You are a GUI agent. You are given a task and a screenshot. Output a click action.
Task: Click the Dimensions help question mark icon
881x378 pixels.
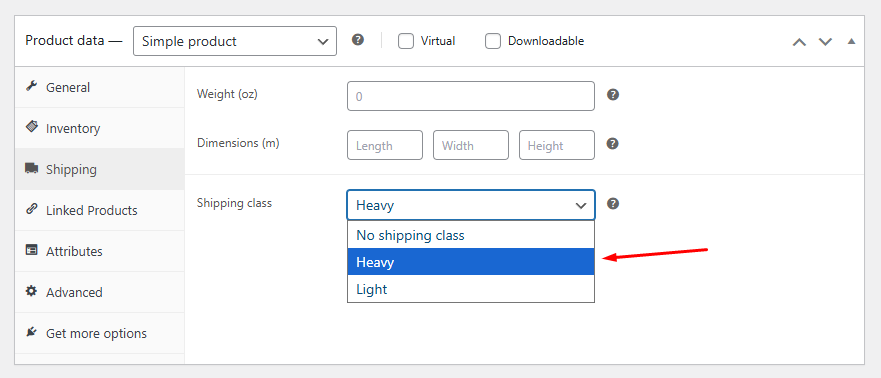pos(613,144)
